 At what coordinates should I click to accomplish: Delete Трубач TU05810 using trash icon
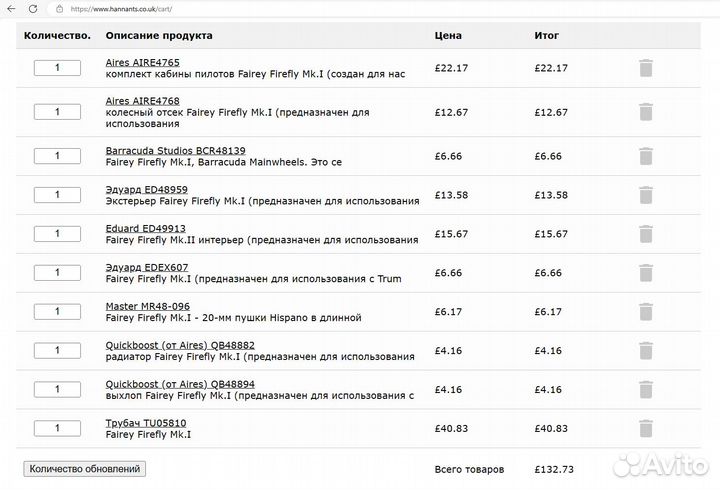click(x=646, y=429)
